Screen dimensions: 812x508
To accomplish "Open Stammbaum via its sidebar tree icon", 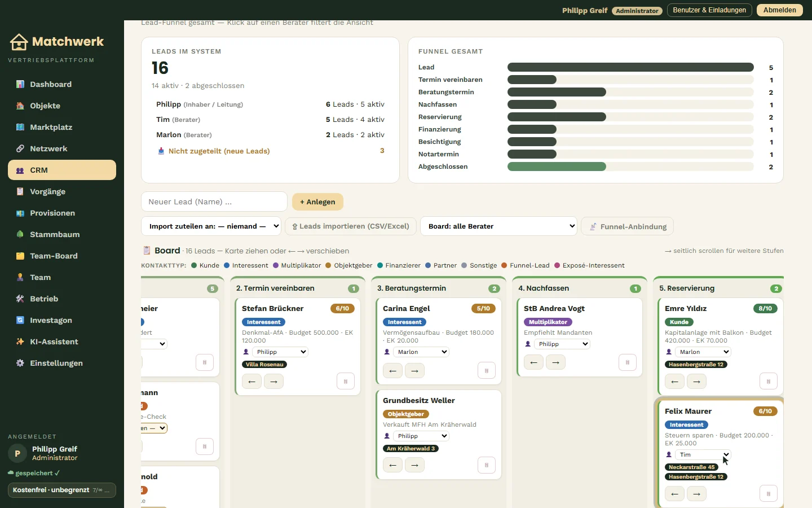I will [x=20, y=234].
